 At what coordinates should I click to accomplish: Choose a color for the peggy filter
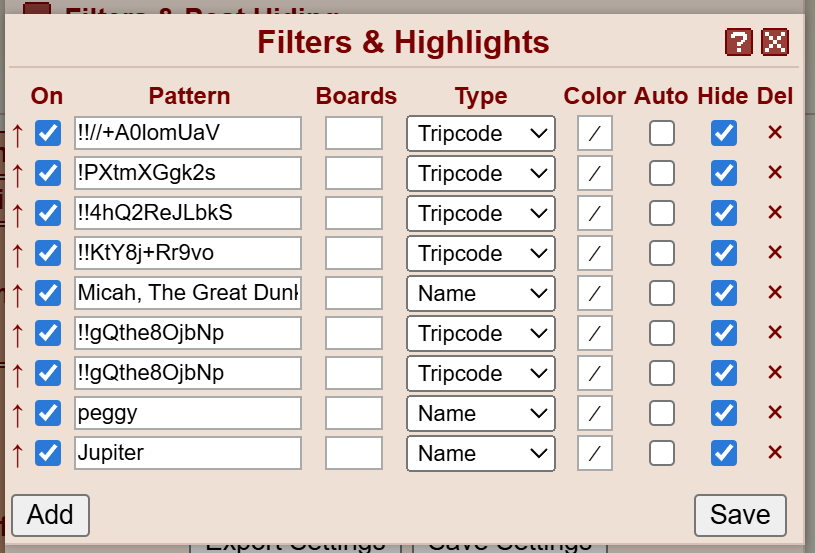(595, 414)
